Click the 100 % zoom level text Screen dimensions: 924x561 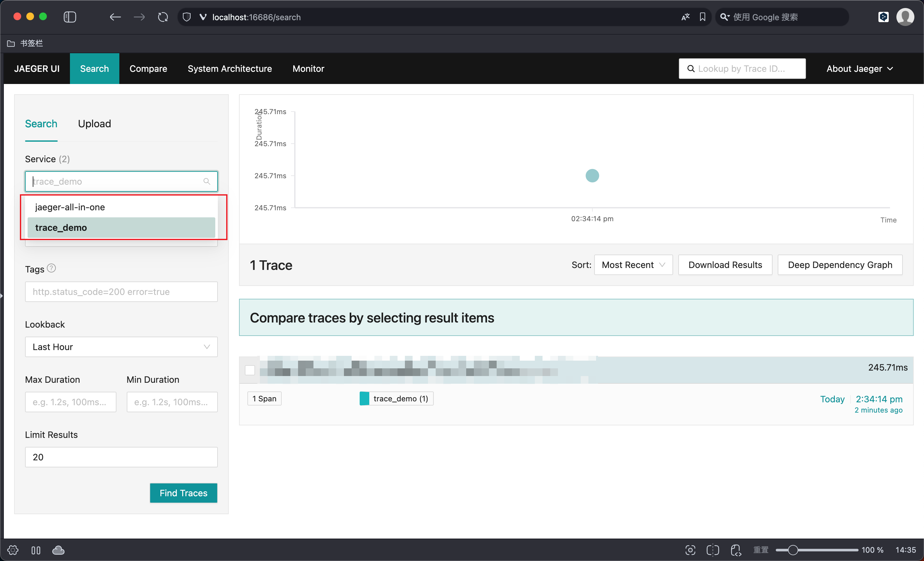[x=872, y=550]
